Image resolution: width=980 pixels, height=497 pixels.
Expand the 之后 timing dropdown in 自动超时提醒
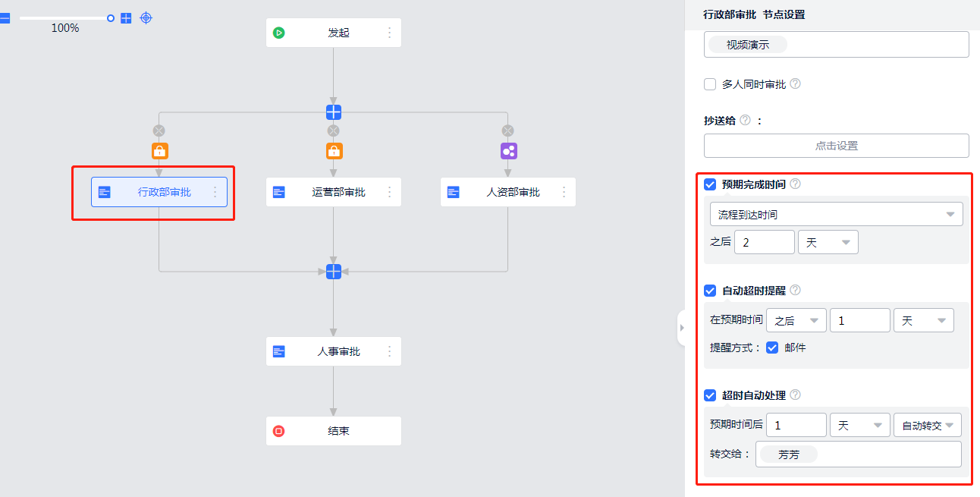coord(796,321)
